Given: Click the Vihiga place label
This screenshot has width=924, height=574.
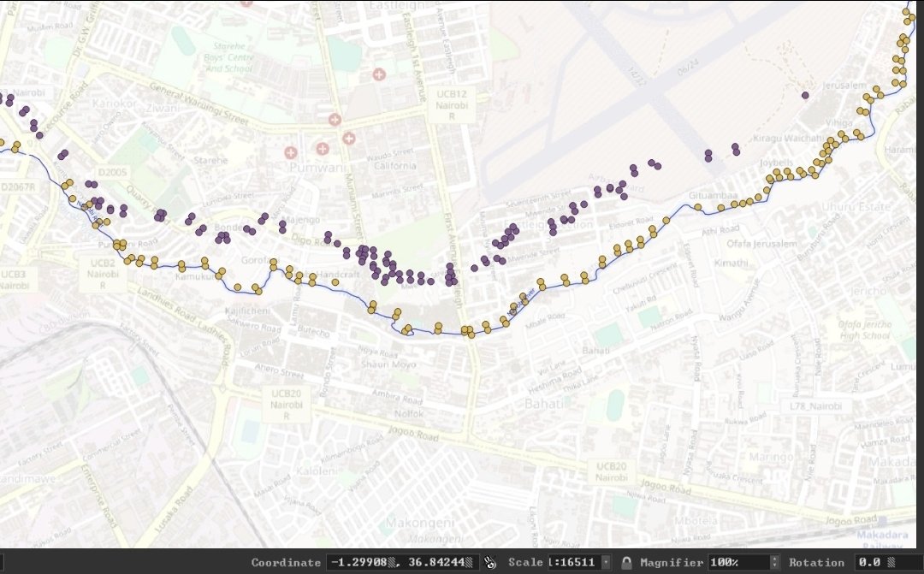Looking at the screenshot, I should tap(838, 122).
